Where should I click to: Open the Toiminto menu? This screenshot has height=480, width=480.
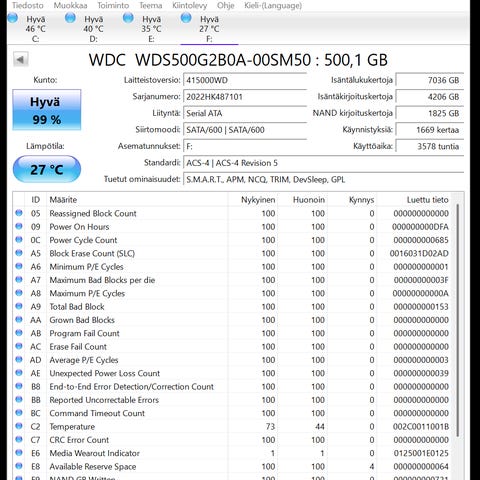click(x=113, y=5)
